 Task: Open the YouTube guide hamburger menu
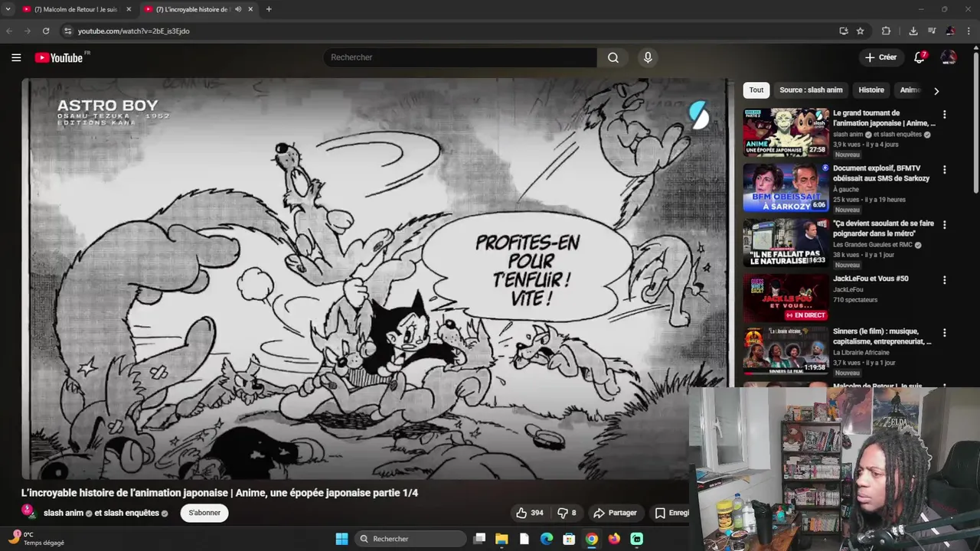[x=16, y=57]
